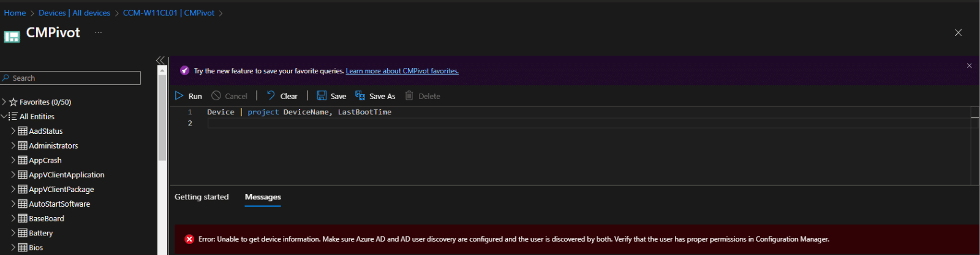Click the Save As button label
Image resolution: width=980 pixels, height=255 pixels.
pos(382,97)
